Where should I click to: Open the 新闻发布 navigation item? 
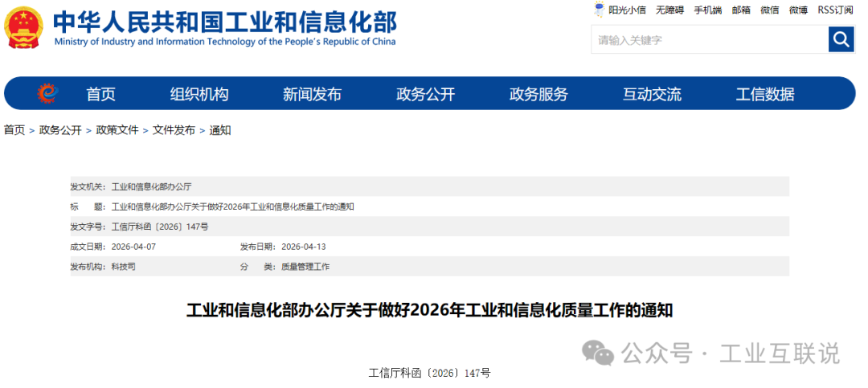tap(312, 95)
